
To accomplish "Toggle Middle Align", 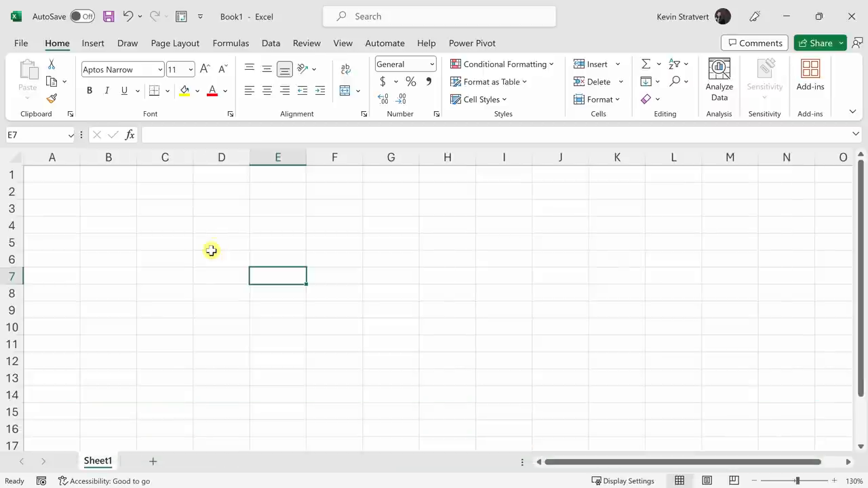I will pos(267,69).
